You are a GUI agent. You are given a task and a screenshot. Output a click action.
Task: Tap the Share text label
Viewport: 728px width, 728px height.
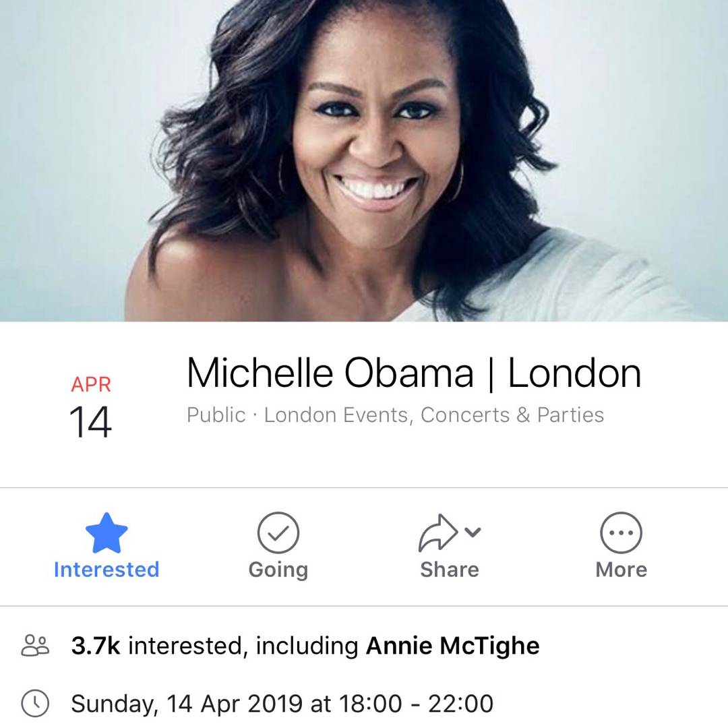450,570
